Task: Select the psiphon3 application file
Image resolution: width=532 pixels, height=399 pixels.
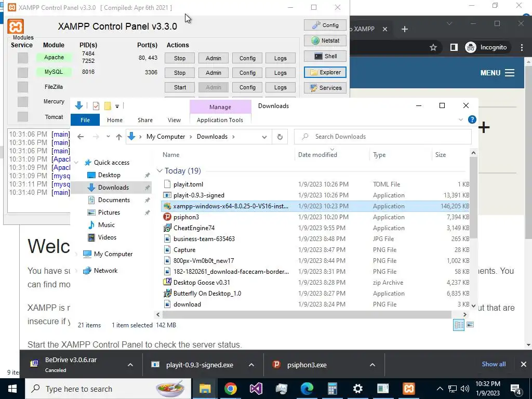Action: coord(186,217)
